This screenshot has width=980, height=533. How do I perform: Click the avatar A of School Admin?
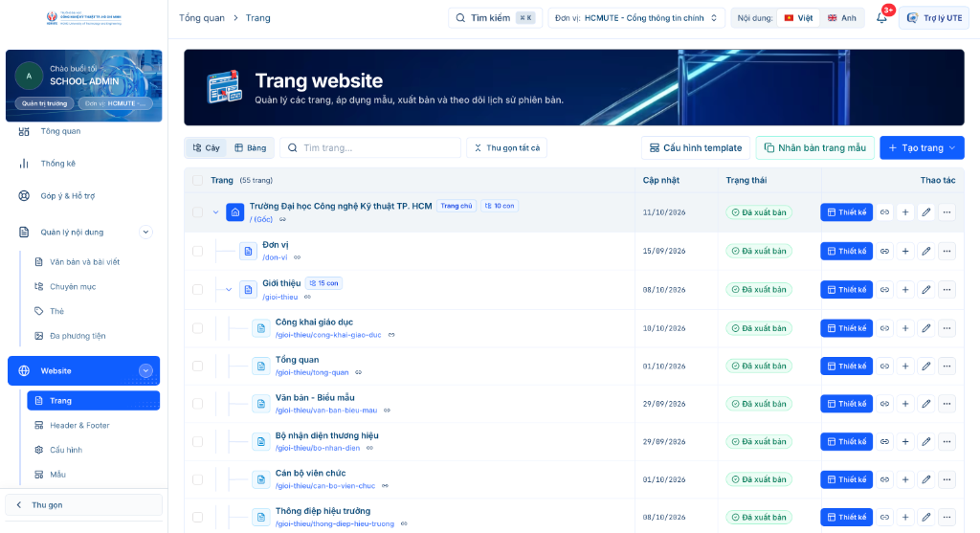29,77
